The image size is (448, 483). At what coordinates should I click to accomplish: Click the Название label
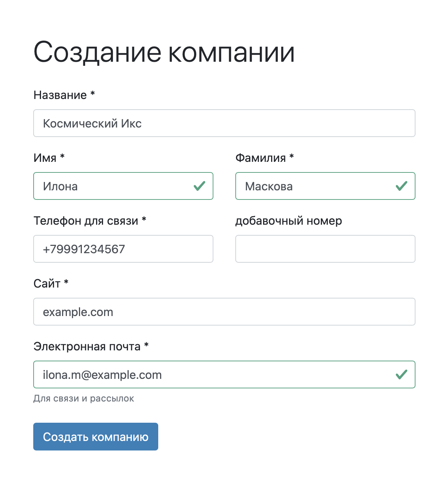[60, 95]
